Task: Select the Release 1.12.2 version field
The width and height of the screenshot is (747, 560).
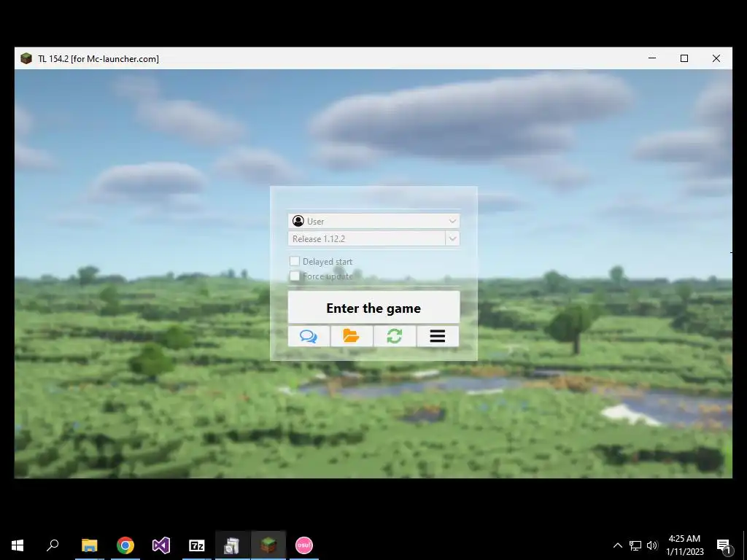Action: pyautogui.click(x=367, y=238)
